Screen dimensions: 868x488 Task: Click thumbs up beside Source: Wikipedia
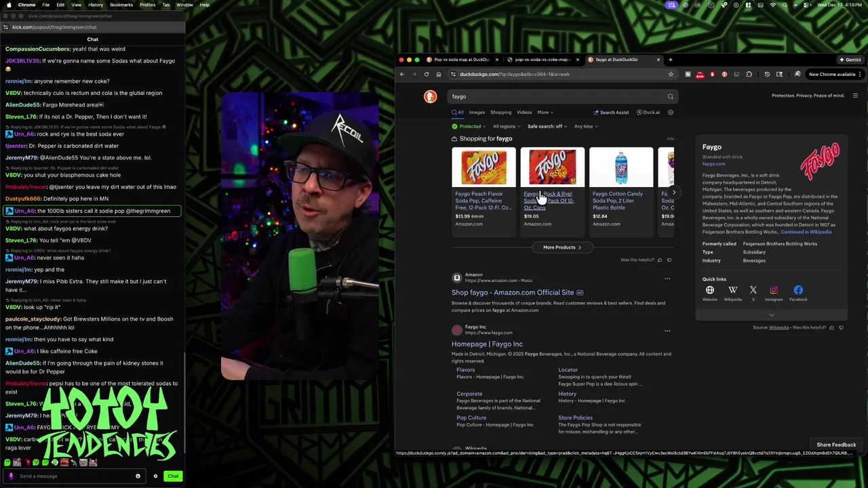831,327
